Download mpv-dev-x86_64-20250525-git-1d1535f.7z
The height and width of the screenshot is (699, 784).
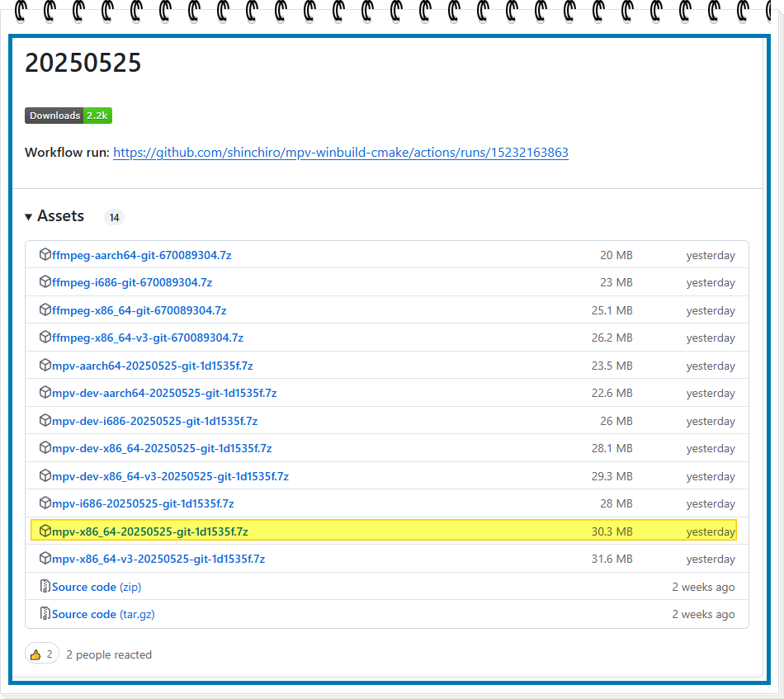click(x=162, y=448)
